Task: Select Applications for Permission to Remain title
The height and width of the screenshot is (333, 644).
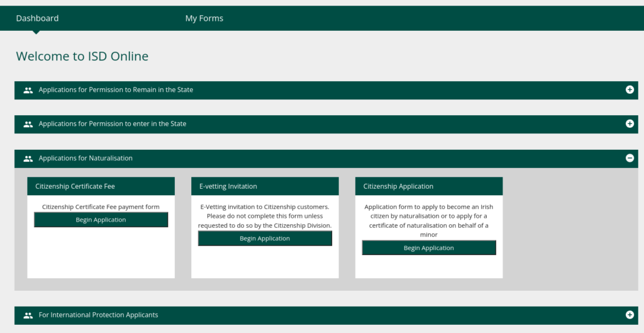Action: click(116, 90)
